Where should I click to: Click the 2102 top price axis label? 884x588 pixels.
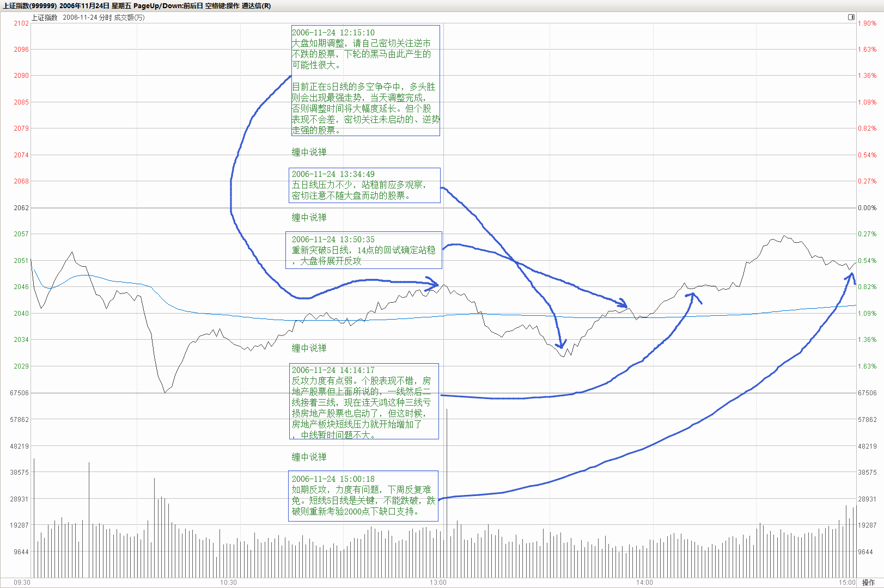pos(21,23)
